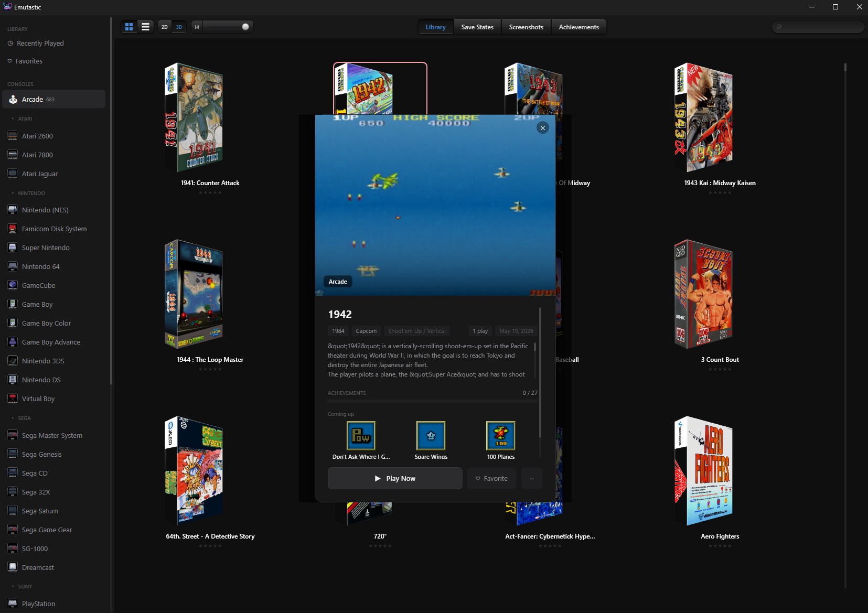Select Atari 2600 console
868x613 pixels.
point(53,136)
